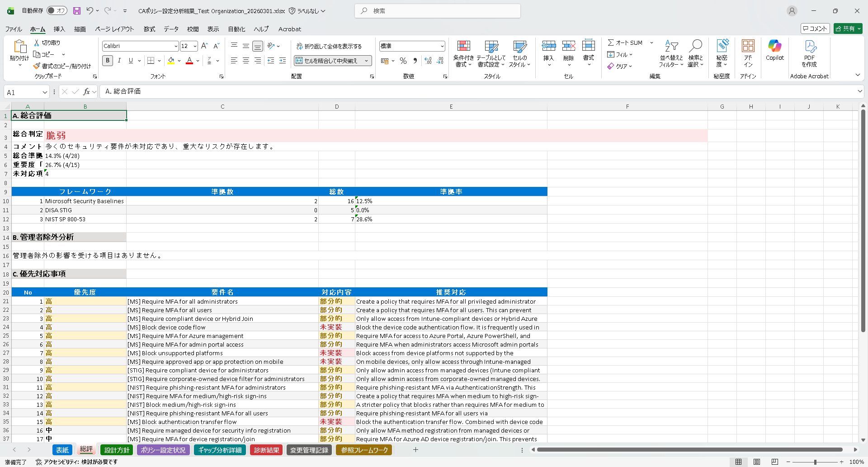Open conditional formatting options (条件付き書式)

pos(463,53)
